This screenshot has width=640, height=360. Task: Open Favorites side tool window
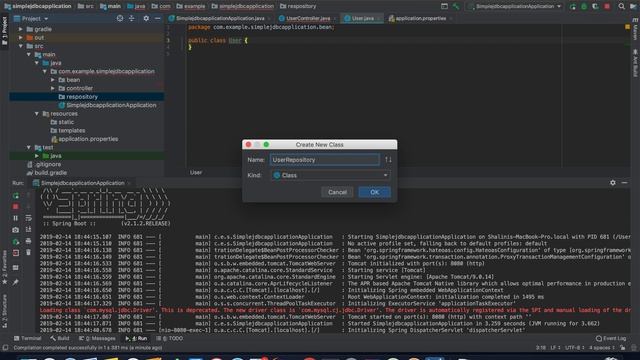click(x=4, y=268)
